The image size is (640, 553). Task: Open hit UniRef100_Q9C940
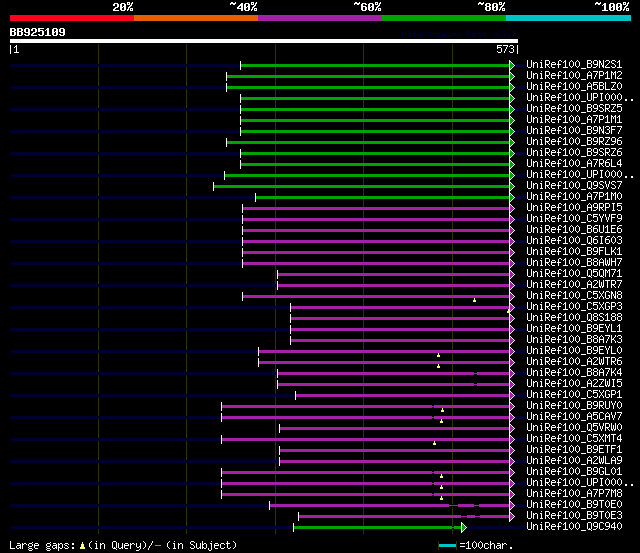[x=574, y=527]
